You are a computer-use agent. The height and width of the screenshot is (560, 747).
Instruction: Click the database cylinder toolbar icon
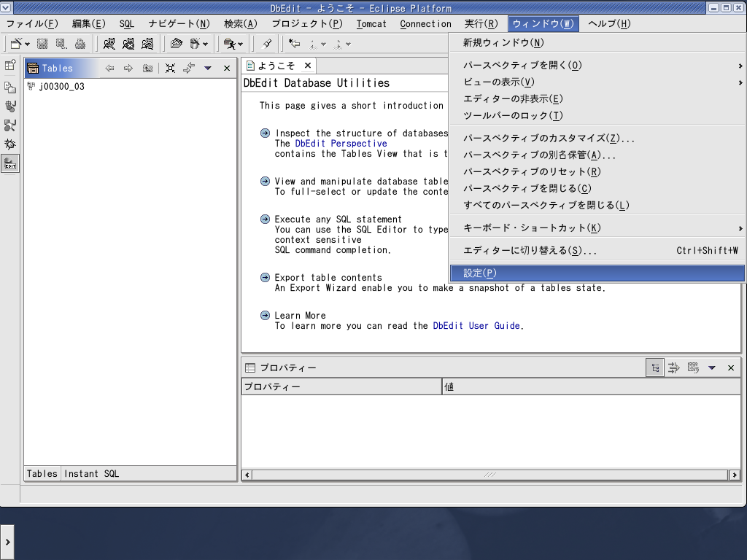(194, 44)
